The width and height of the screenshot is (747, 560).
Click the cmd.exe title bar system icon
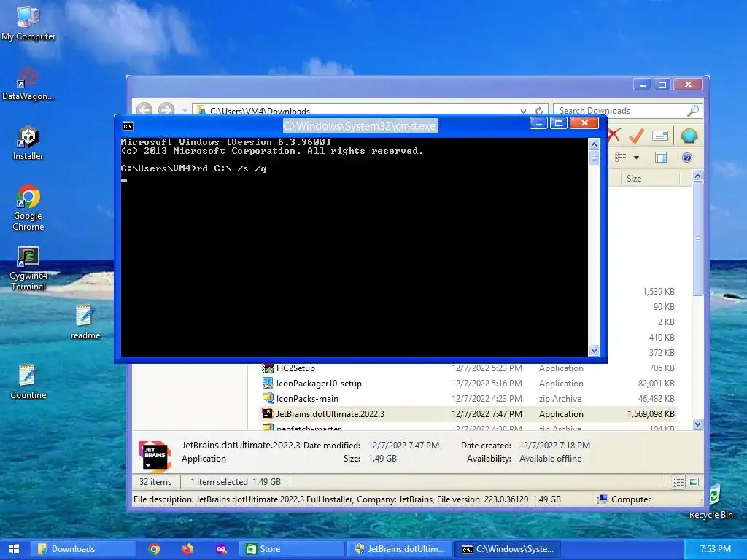point(128,125)
